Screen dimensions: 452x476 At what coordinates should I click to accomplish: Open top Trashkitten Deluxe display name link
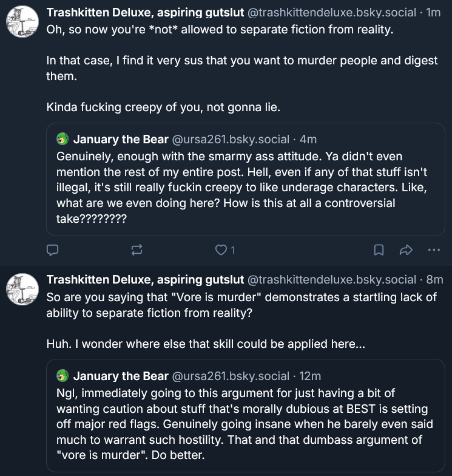144,12
